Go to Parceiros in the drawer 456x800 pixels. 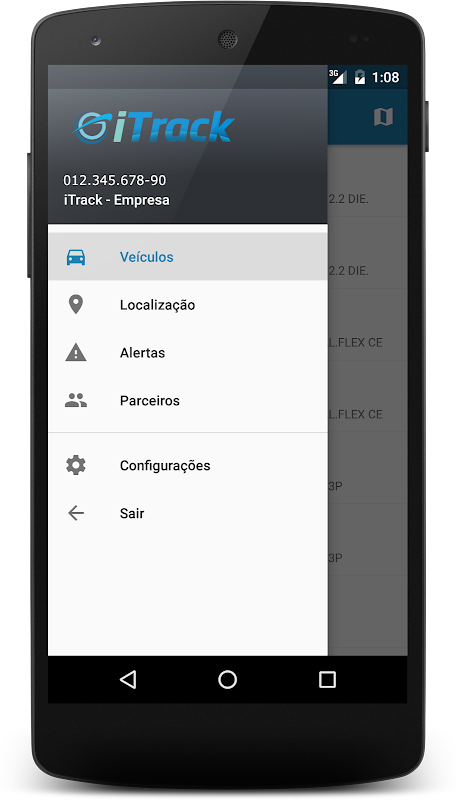pyautogui.click(x=188, y=401)
